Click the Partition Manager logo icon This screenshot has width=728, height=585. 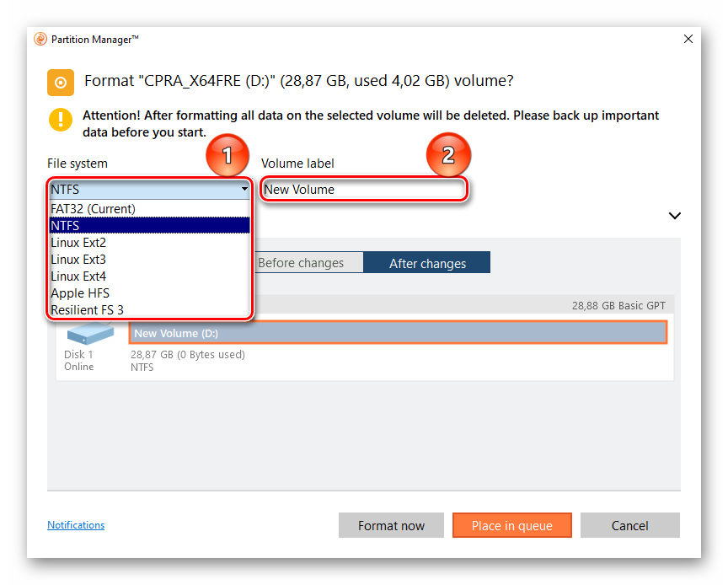click(x=40, y=39)
